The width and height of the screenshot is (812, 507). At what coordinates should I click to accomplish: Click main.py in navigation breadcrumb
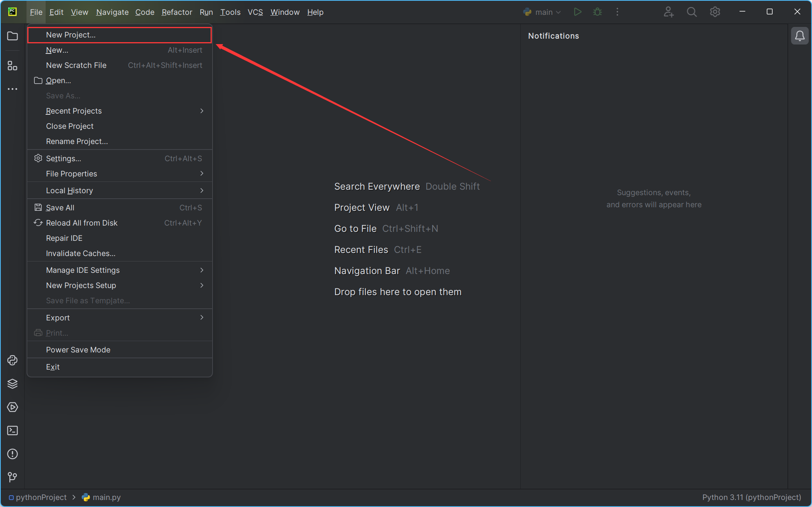click(106, 497)
